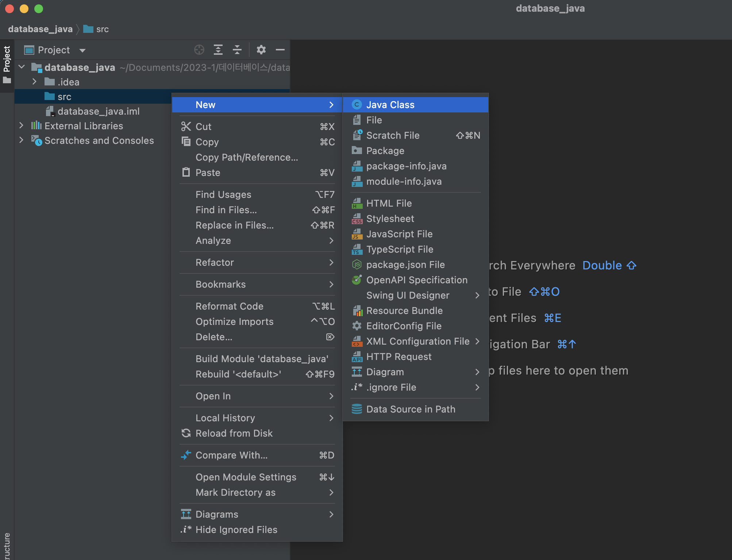Click the Expand All icon in Project toolbar
The image size is (732, 560).
(x=218, y=50)
